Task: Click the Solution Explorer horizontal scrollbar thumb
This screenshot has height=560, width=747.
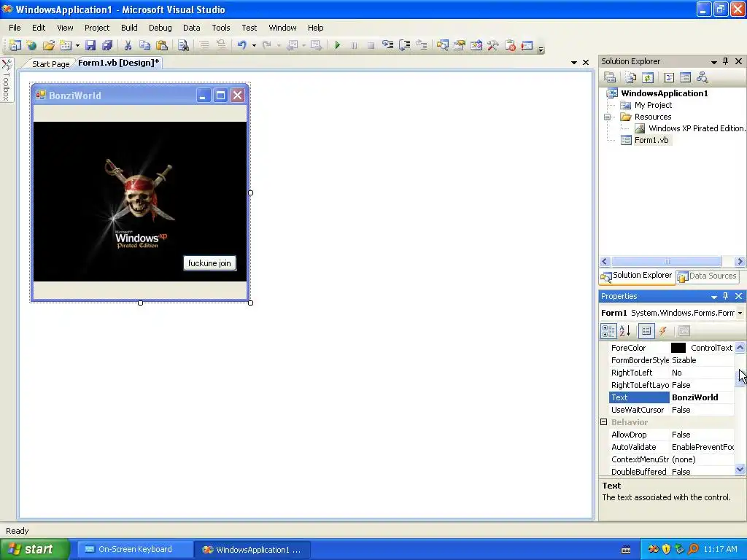Action: click(x=667, y=262)
